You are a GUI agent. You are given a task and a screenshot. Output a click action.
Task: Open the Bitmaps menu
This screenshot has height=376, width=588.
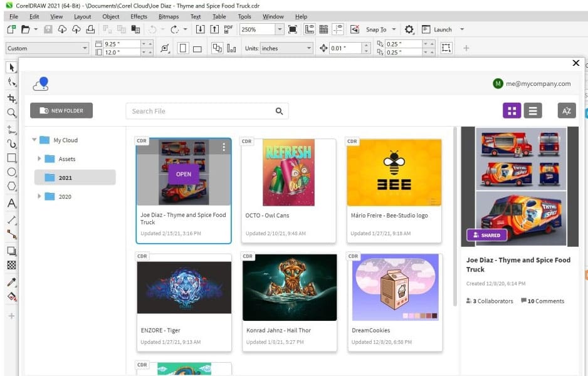169,16
